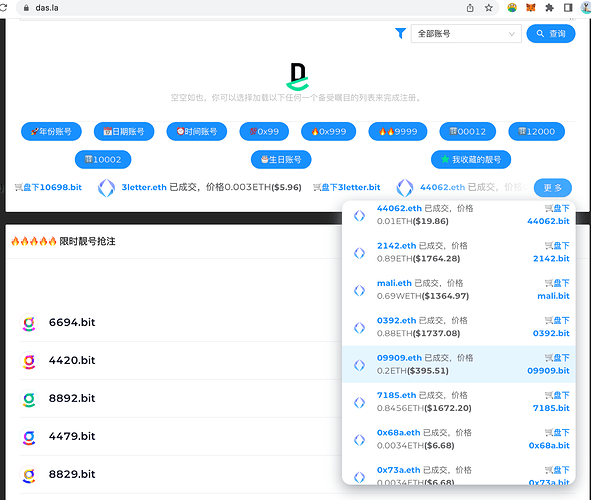
Task: Click the 限时靓号抢注 section heading
Action: [x=87, y=241]
